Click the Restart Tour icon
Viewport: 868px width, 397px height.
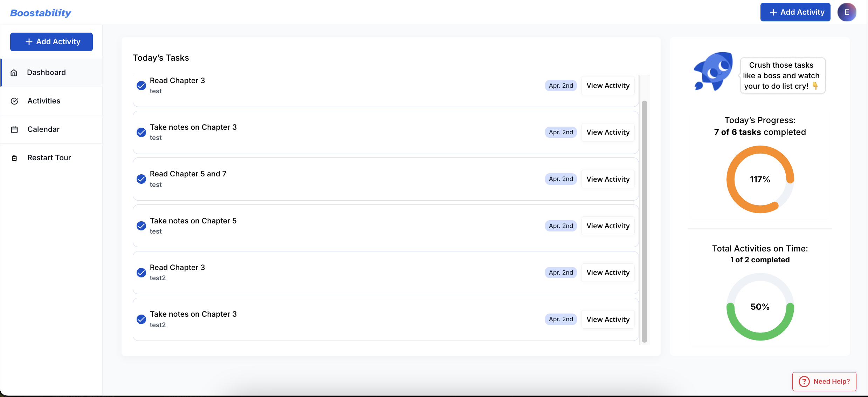pos(14,158)
